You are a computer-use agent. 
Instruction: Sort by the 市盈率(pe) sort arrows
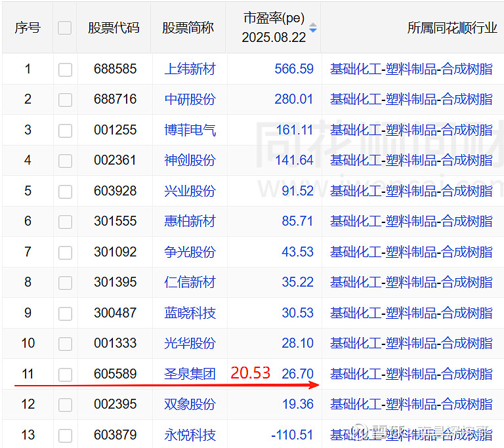(313, 28)
